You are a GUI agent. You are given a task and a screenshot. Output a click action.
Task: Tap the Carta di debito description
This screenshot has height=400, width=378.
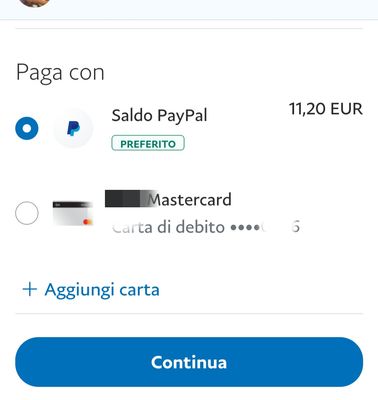169,227
